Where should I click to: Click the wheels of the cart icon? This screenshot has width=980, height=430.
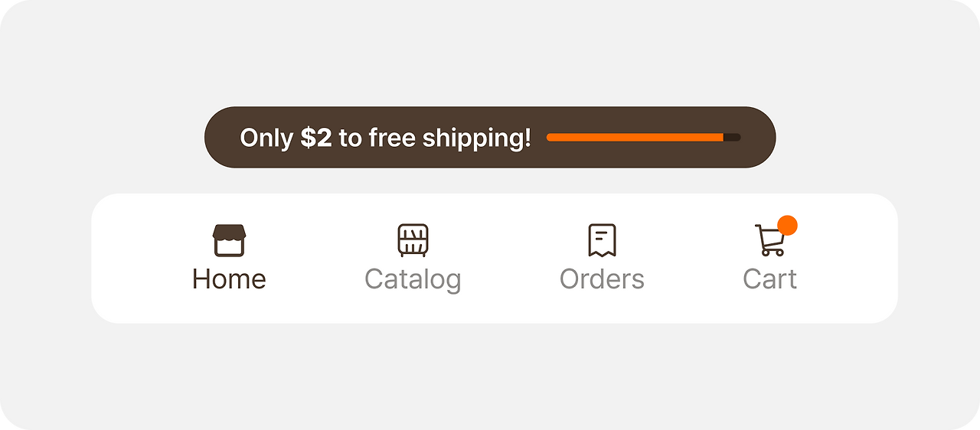pos(772,252)
